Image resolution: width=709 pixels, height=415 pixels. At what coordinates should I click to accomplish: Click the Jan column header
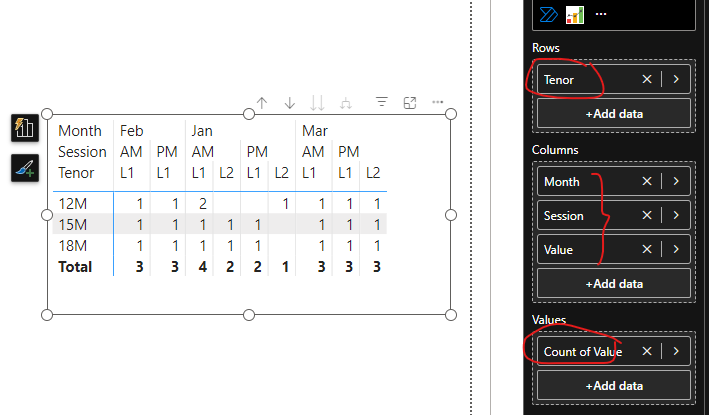pyautogui.click(x=202, y=131)
